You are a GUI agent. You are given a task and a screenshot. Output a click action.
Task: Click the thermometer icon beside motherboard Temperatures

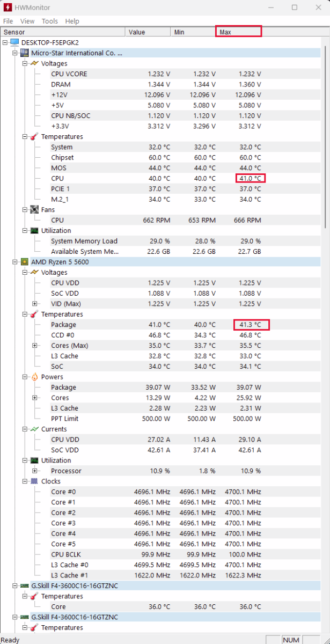34,136
